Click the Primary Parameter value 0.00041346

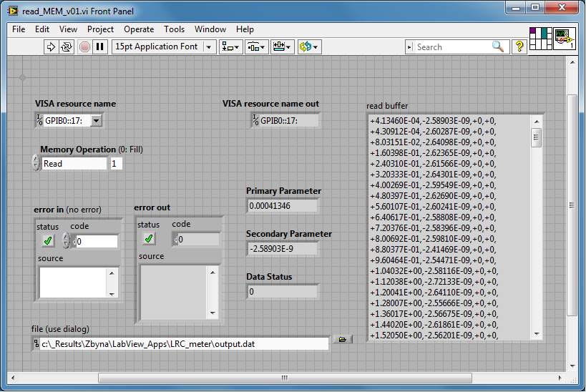tap(282, 206)
